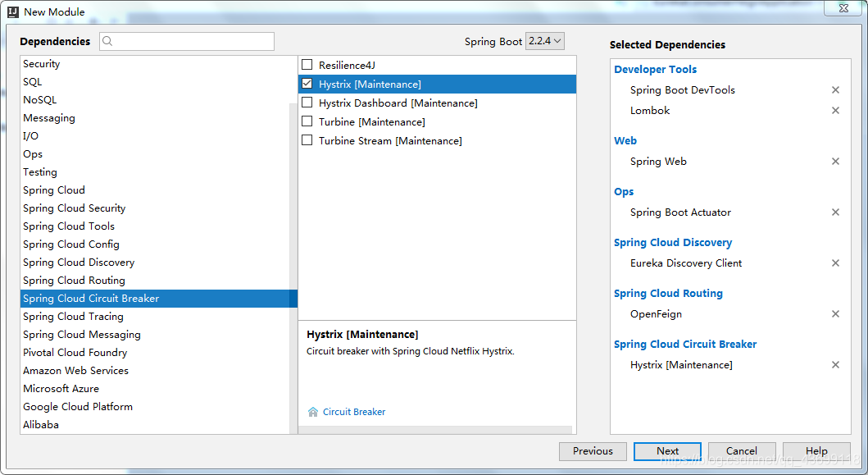The image size is (868, 475).
Task: Uncheck the Hystrix [Maintenance] checkbox
Action: (307, 84)
